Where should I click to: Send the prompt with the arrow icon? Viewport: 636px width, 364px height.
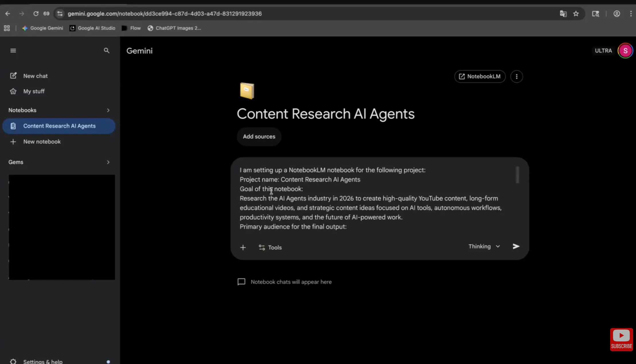(x=516, y=246)
